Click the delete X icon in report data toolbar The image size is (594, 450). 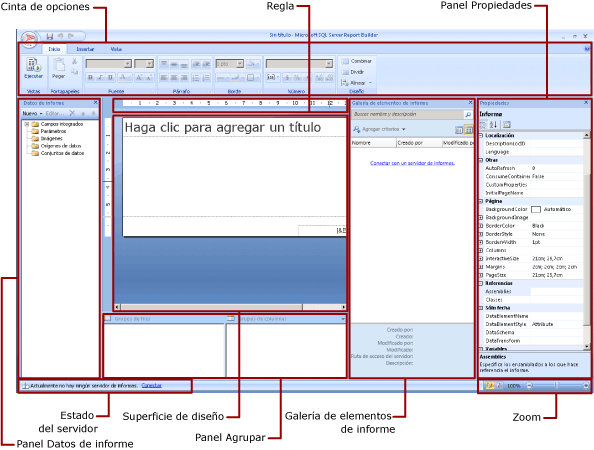point(72,113)
